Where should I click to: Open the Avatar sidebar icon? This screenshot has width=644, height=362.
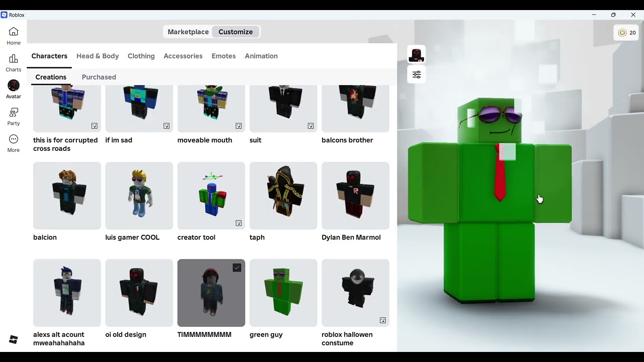point(14,89)
